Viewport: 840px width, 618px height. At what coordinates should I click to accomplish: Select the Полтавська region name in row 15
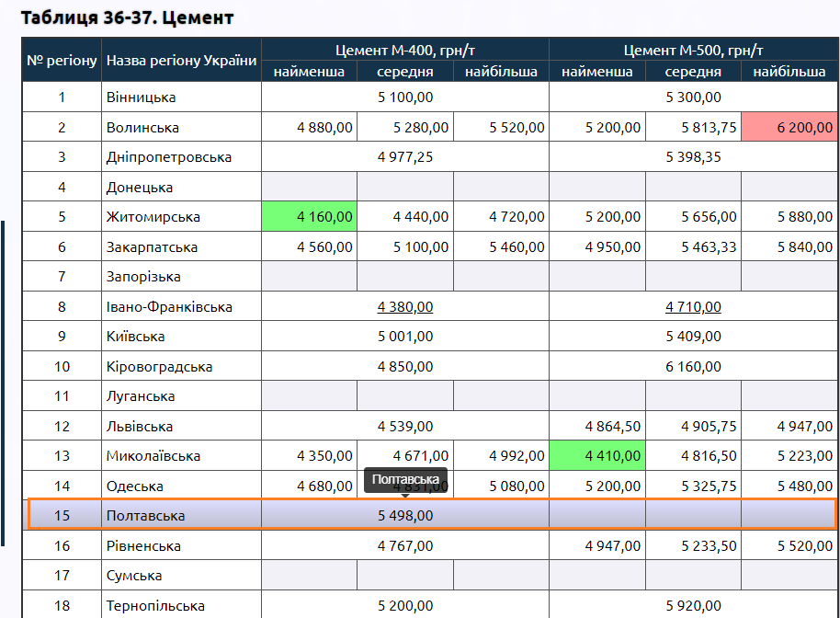coord(145,516)
